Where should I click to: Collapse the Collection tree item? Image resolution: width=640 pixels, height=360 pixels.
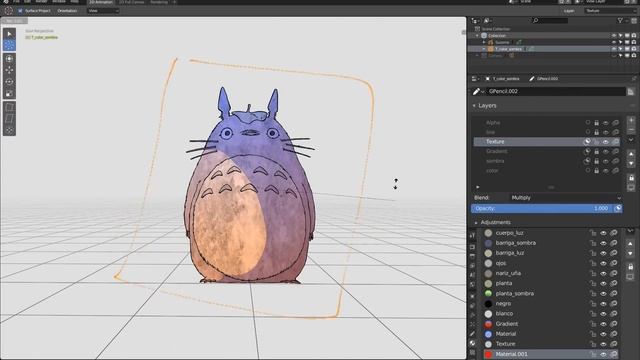click(x=477, y=36)
